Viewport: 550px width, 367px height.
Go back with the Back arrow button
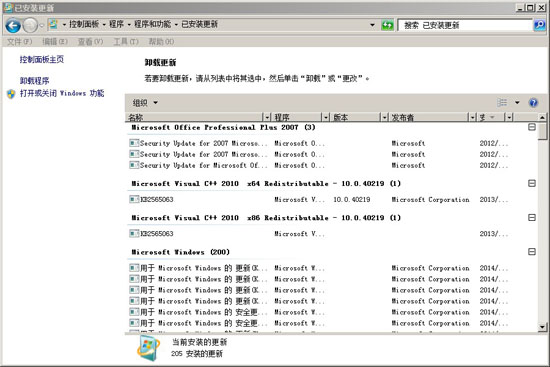(x=13, y=25)
